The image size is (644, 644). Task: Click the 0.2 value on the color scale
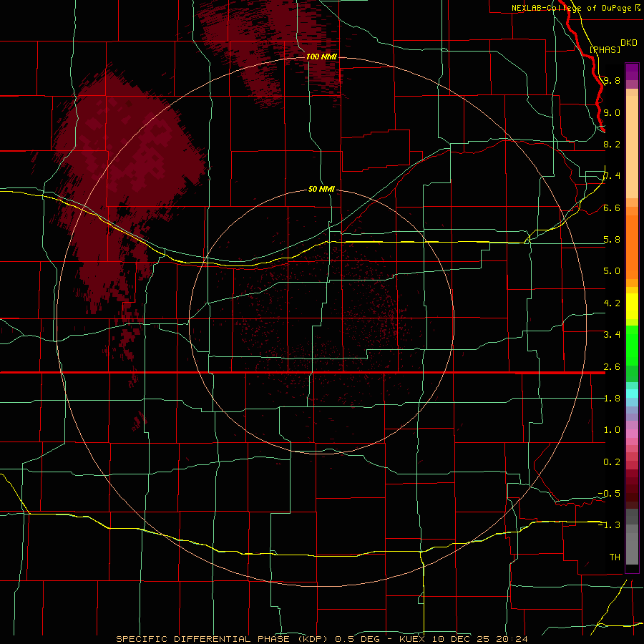(612, 462)
